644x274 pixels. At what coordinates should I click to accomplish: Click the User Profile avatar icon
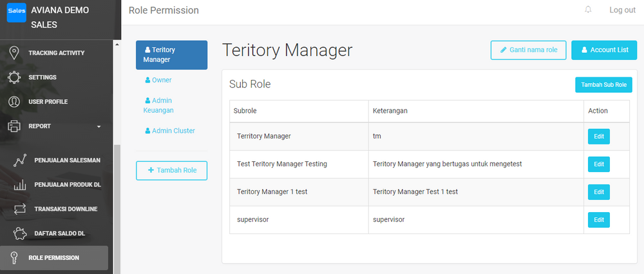(14, 102)
